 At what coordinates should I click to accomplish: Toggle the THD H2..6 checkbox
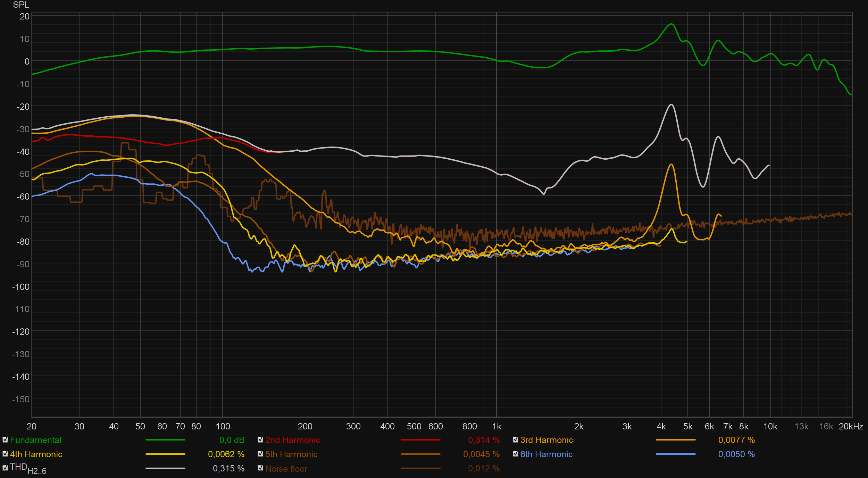[5, 468]
